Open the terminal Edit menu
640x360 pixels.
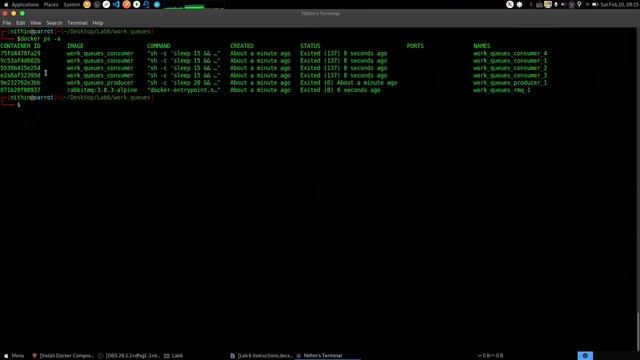click(x=20, y=23)
